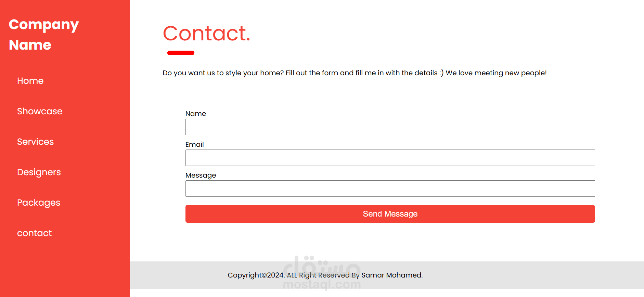Viewport: 644px width, 297px height.
Task: Click the intro paragraph about styling your home
Action: coord(355,73)
